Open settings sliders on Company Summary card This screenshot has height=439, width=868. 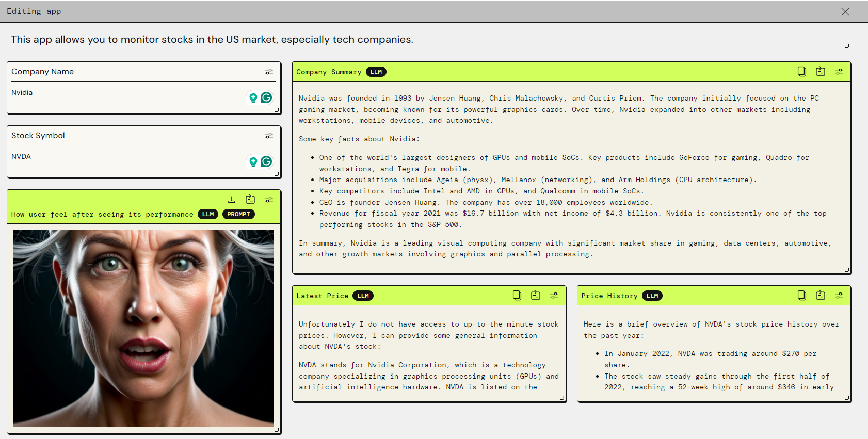coord(839,72)
